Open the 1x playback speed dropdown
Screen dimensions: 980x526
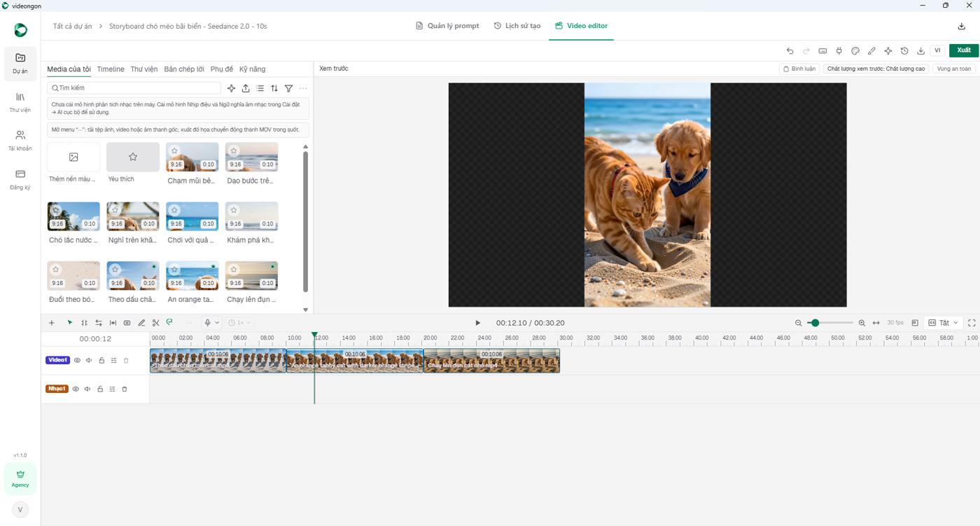click(239, 323)
